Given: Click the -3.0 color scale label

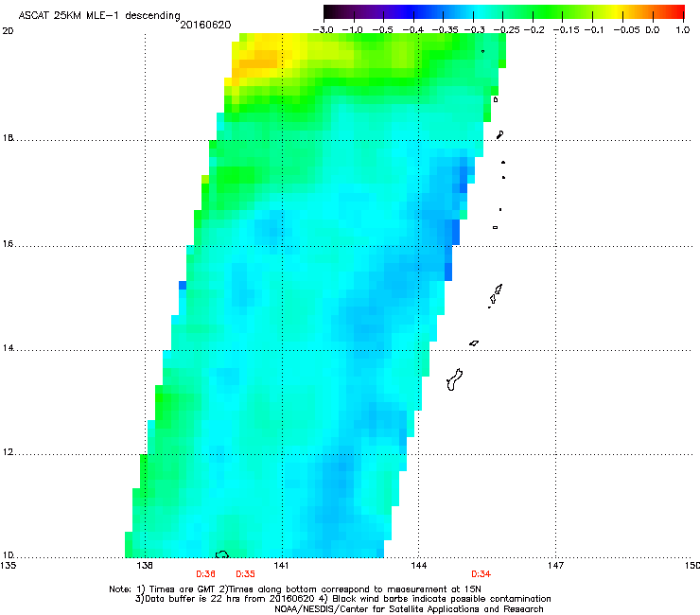Looking at the screenshot, I should tap(323, 30).
